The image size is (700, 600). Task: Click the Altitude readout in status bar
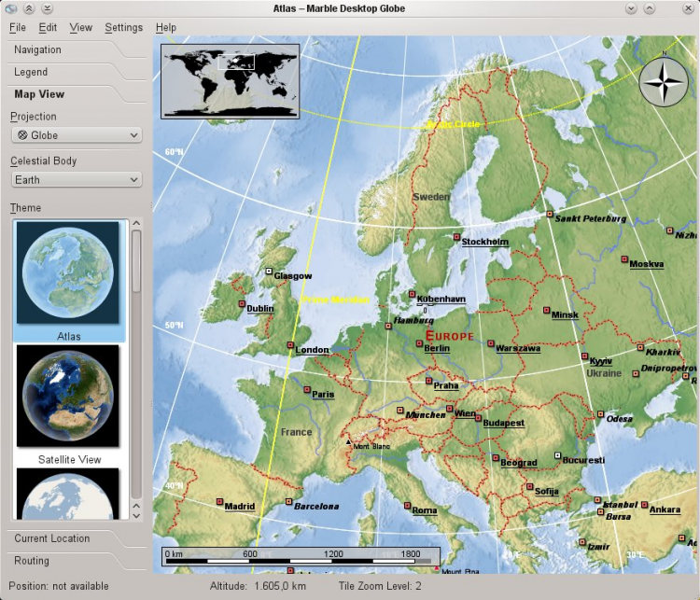258,586
